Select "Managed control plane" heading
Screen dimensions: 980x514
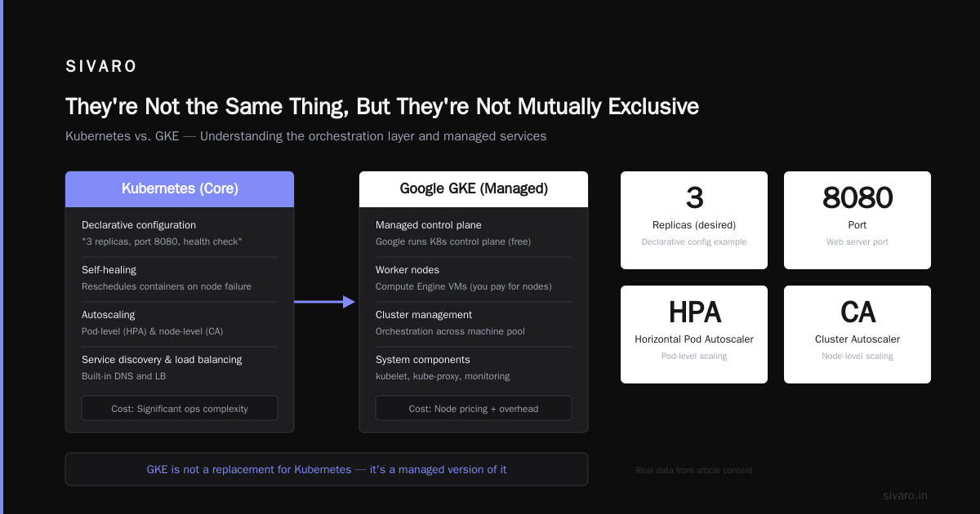coord(429,225)
